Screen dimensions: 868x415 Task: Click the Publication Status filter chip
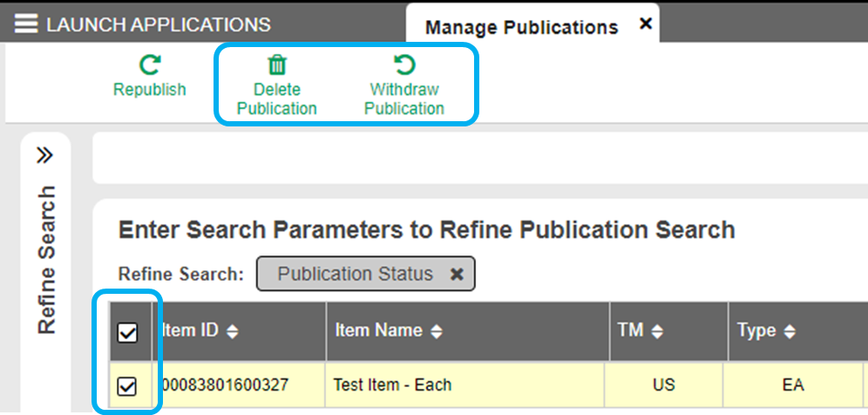coord(355,274)
